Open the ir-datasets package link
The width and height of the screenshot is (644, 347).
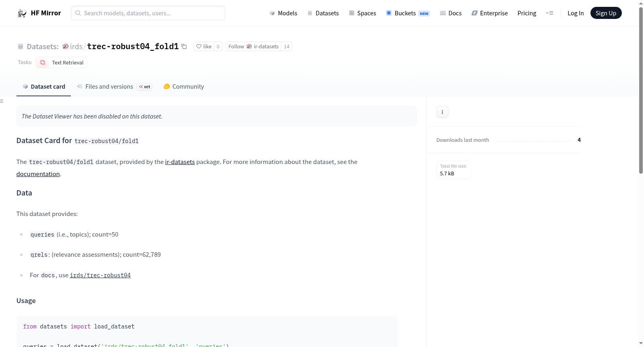pos(180,162)
